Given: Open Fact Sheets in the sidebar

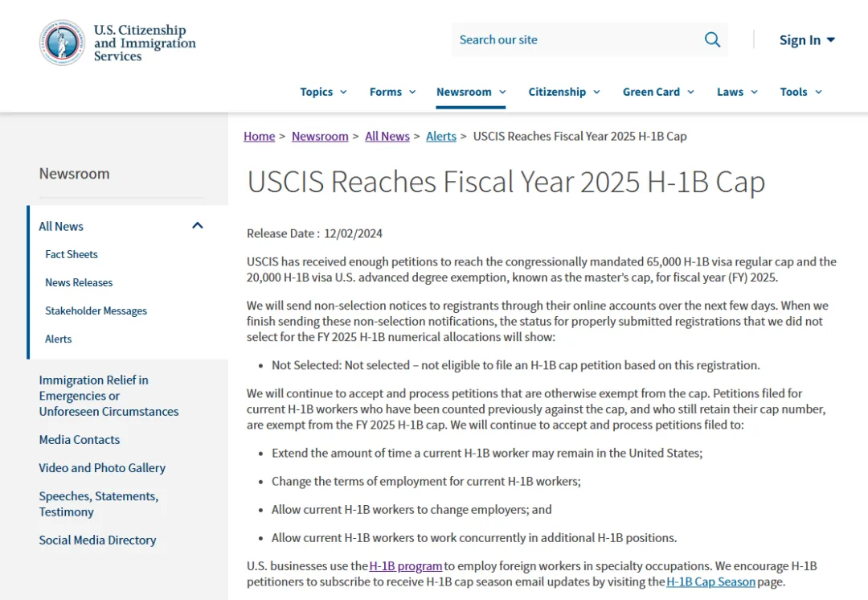Looking at the screenshot, I should pos(72,254).
